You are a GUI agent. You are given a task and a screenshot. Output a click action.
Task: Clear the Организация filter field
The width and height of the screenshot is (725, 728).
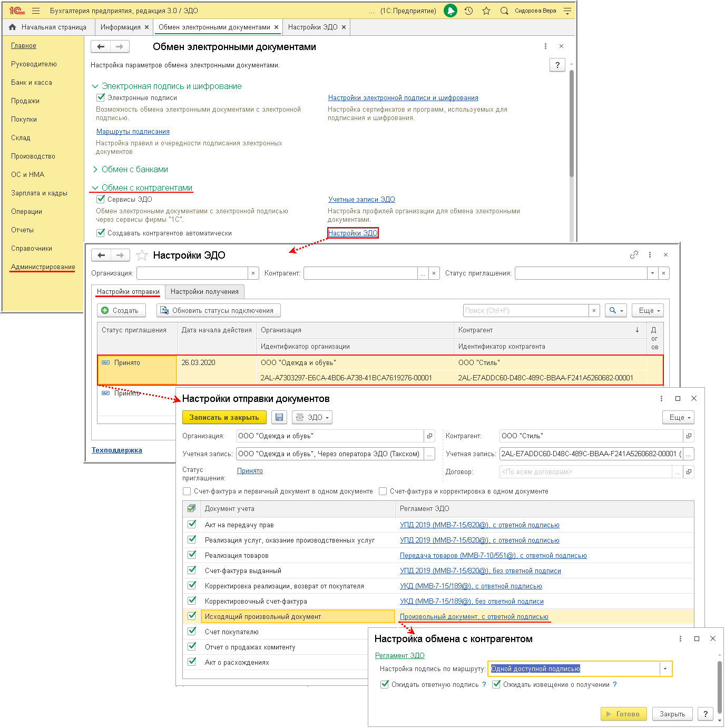pos(253,273)
